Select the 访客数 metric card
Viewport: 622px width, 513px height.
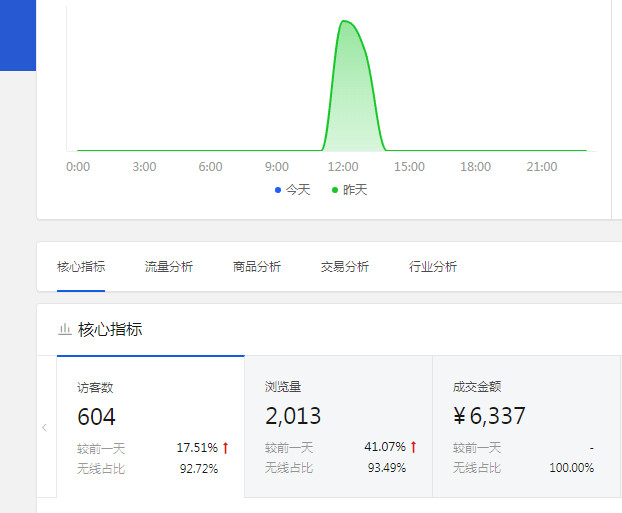point(150,427)
